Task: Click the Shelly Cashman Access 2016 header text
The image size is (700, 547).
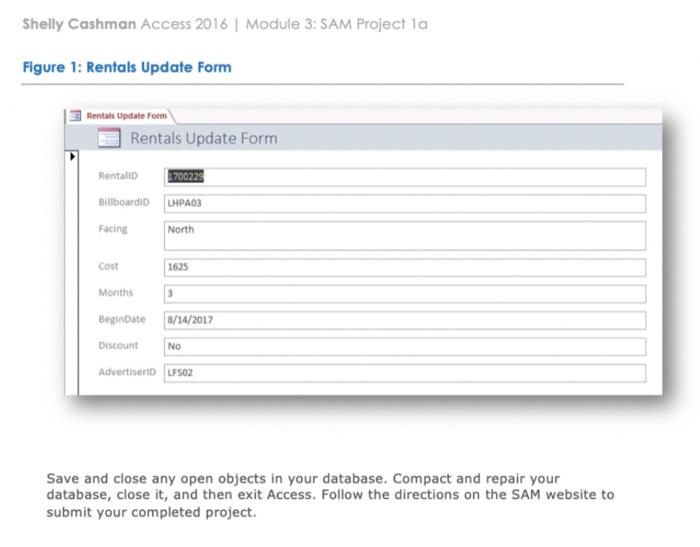Action: (225, 24)
